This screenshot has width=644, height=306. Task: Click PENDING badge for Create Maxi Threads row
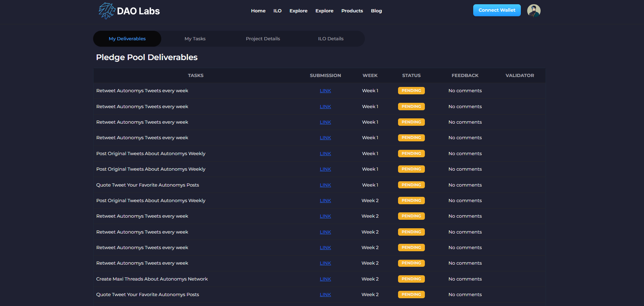click(x=411, y=279)
